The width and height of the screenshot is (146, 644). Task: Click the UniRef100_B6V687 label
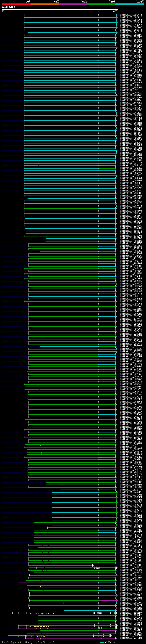131,115
